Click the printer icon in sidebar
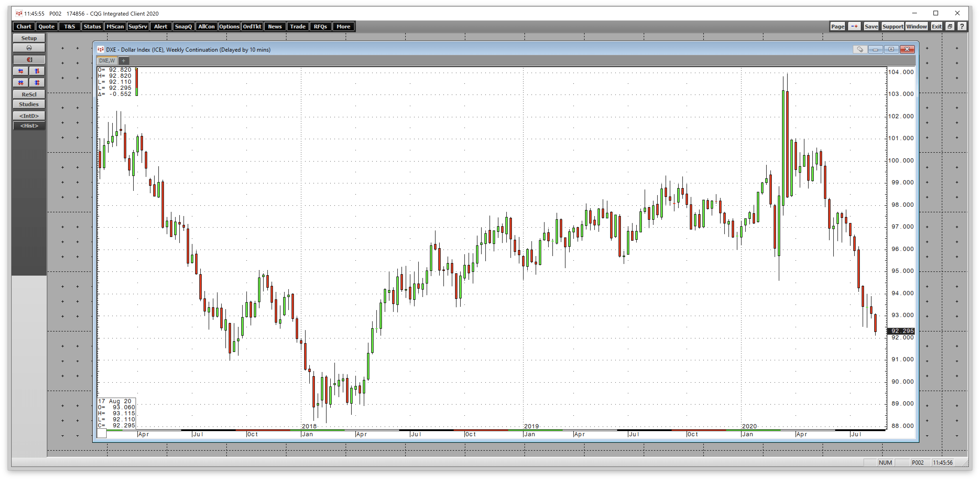Screen dimensions: 980x480 (29, 48)
